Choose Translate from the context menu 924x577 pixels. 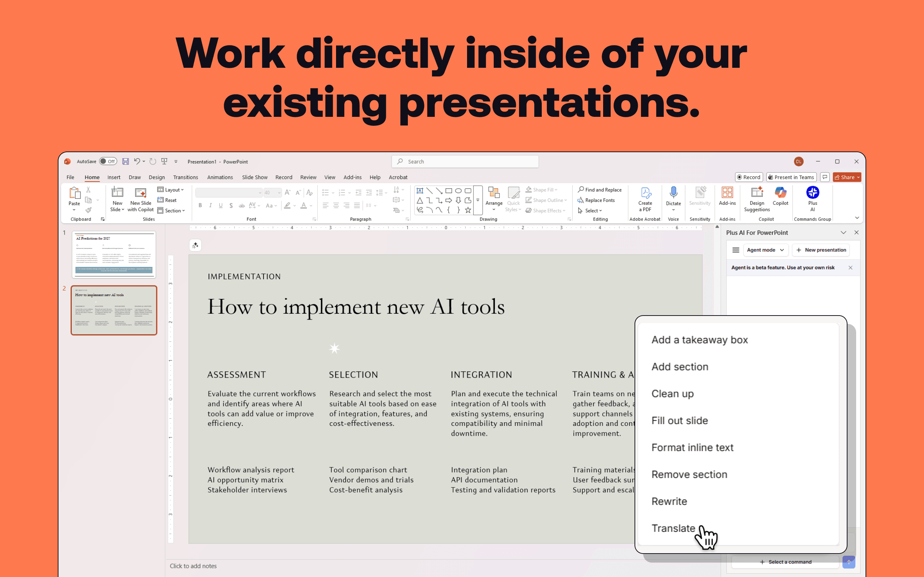tap(674, 528)
